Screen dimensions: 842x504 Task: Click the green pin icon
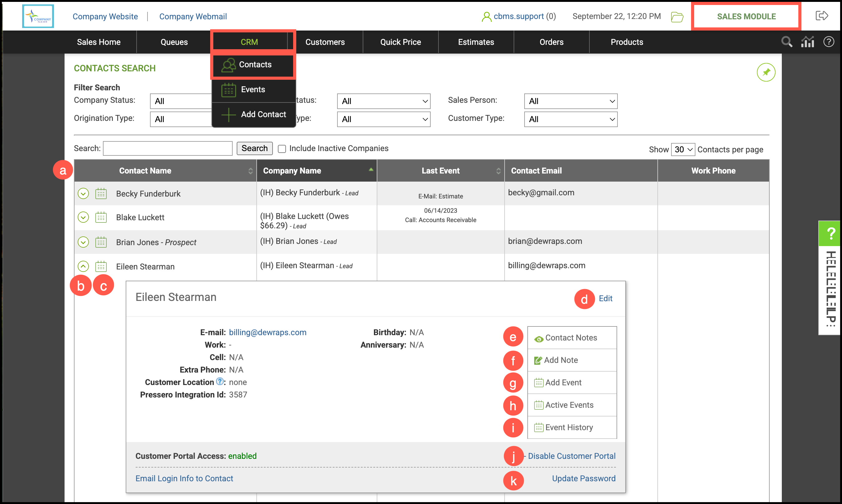point(766,72)
